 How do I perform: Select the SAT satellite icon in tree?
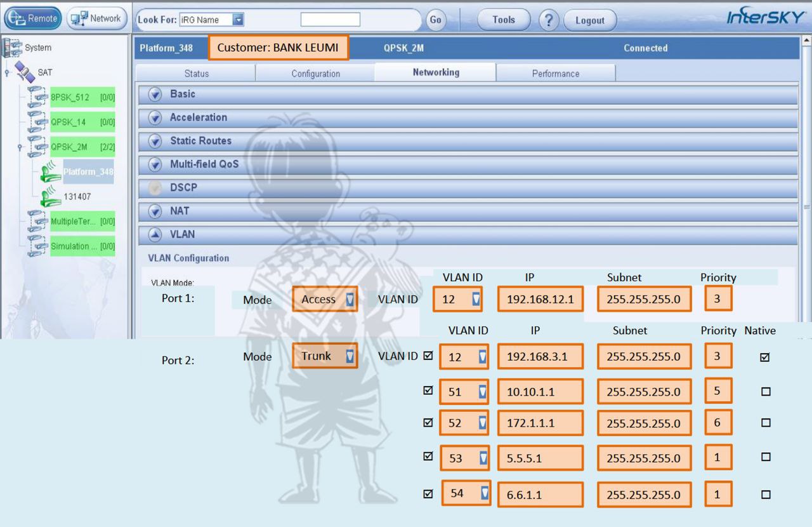point(26,72)
